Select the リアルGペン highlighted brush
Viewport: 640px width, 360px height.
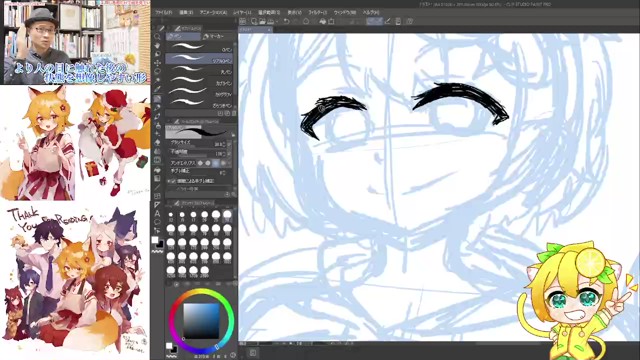(200, 58)
